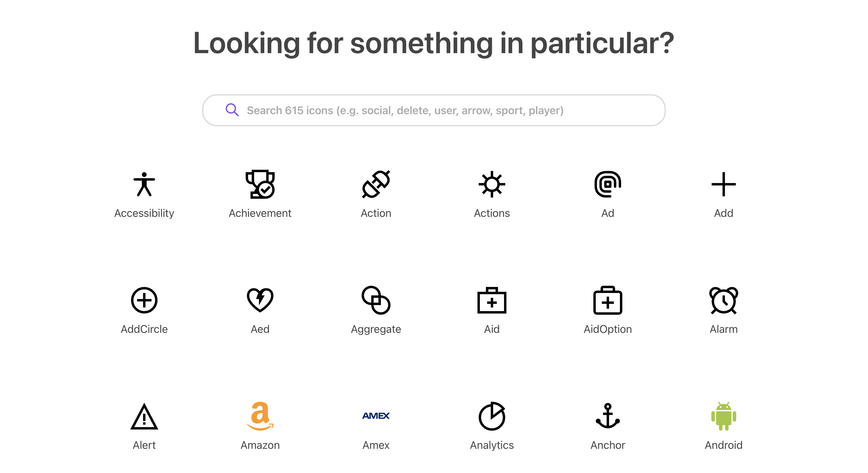This screenshot has width=868, height=473.
Task: Choose the Actions sun-shaped icon
Action: tap(492, 184)
